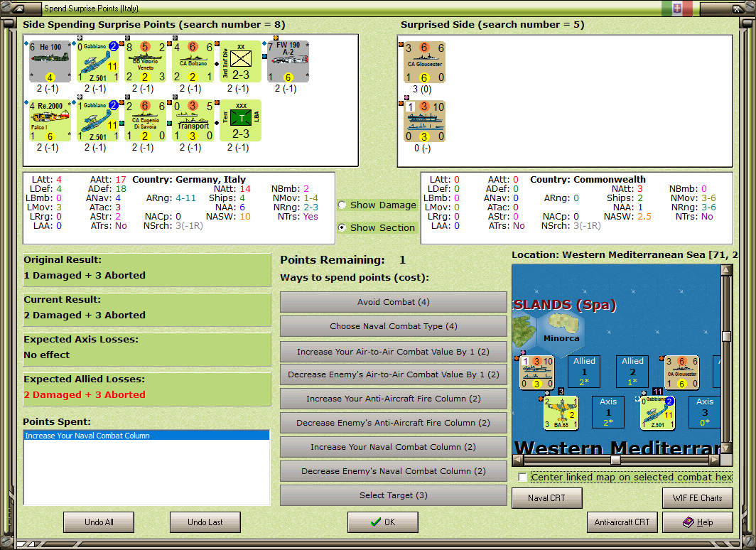Select the Show Section radio button
The width and height of the screenshot is (756, 550).
click(x=342, y=227)
